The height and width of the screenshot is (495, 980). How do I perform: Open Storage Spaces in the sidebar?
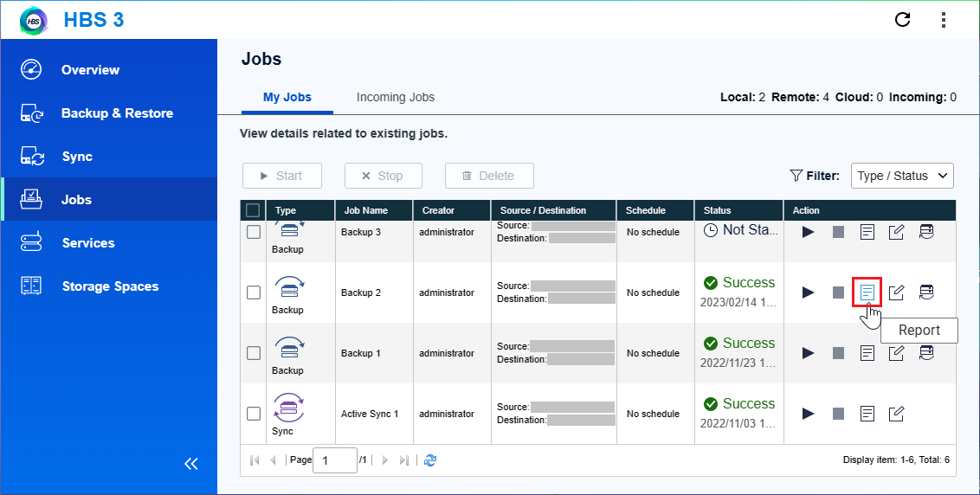109,286
